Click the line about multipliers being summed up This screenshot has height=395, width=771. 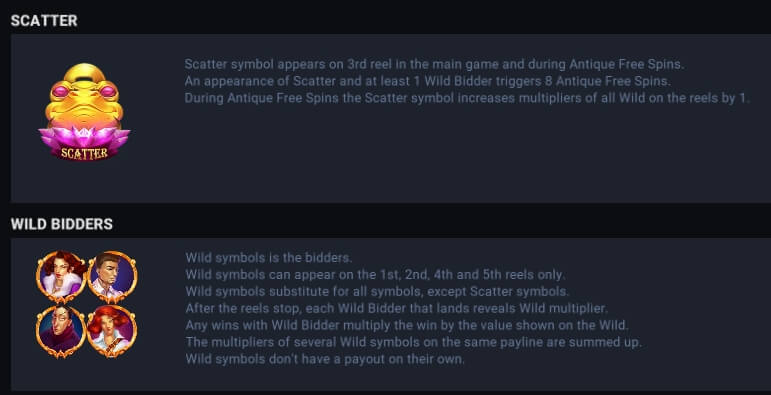coord(414,342)
